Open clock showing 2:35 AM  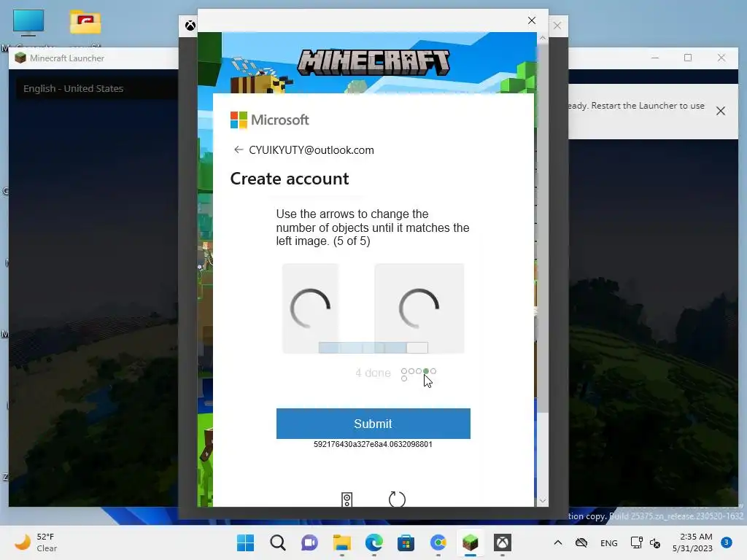point(692,542)
